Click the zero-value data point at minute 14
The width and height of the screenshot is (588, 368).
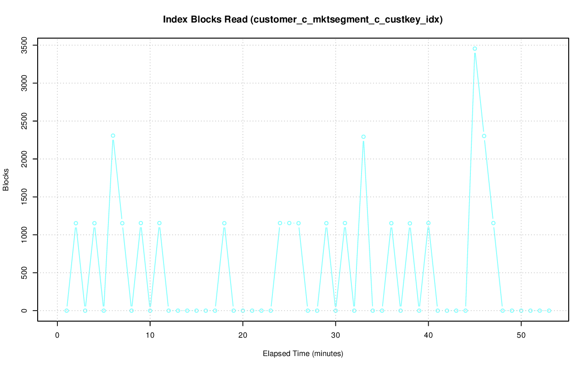tap(187, 311)
